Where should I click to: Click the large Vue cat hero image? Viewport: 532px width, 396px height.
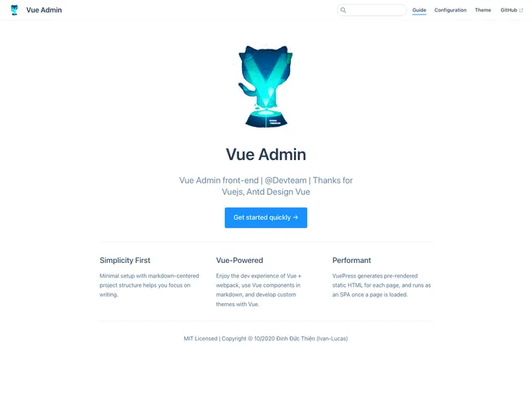tap(266, 86)
